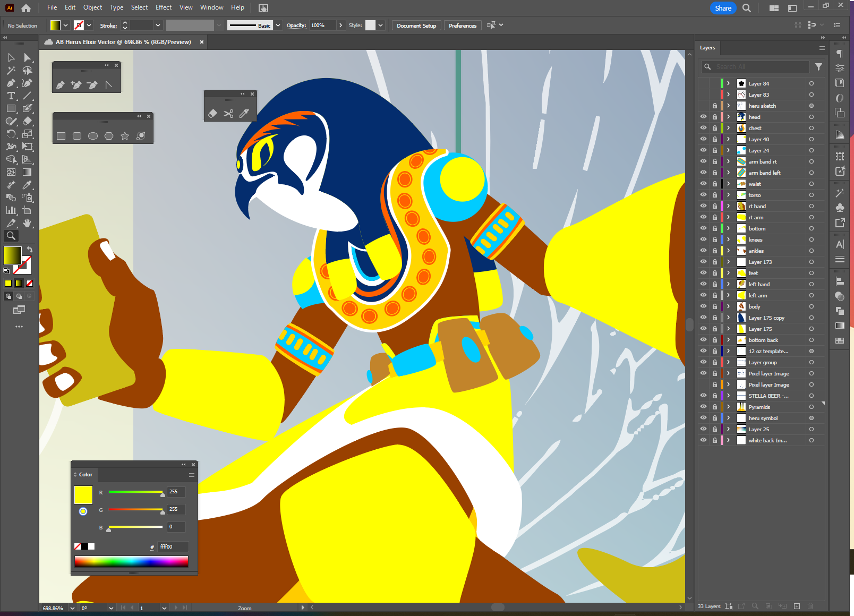The height and width of the screenshot is (616, 854).
Task: Choose the Knife tool in floating panel
Action: (x=244, y=114)
